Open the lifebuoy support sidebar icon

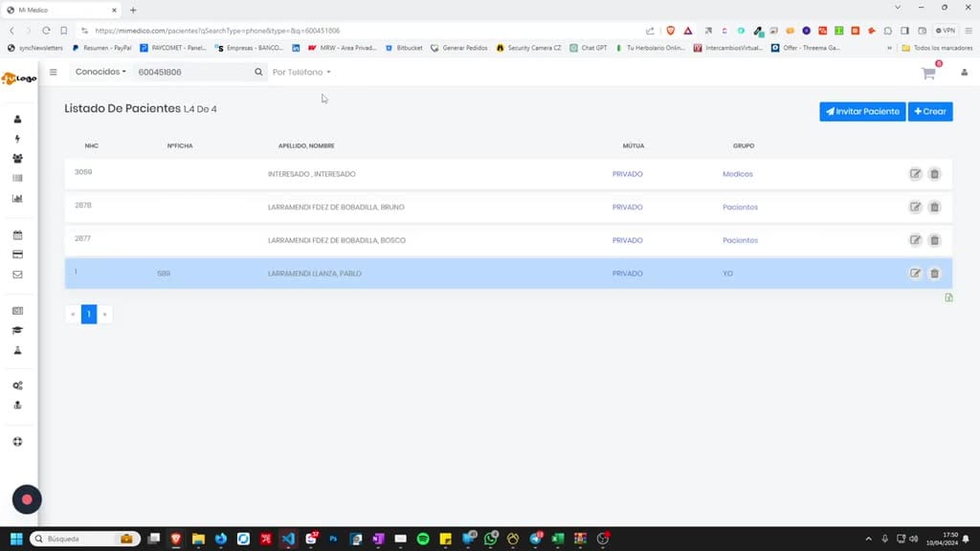17,442
